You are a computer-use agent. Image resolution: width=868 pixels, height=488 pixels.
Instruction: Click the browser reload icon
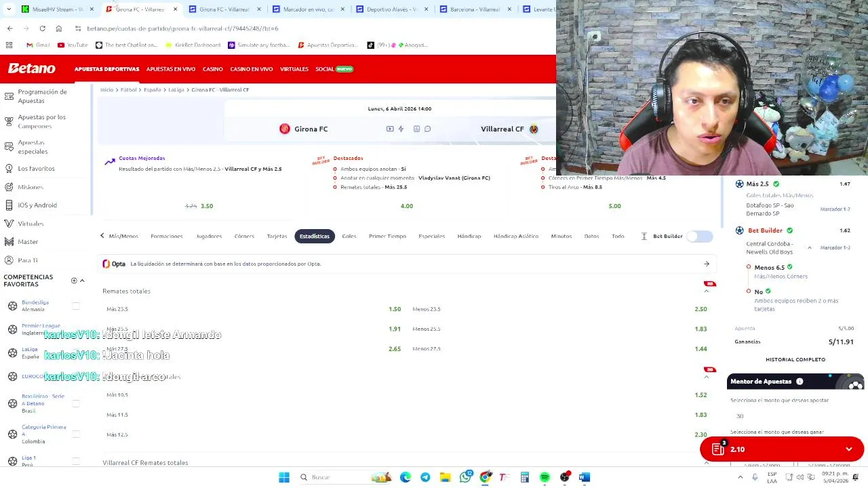point(42,28)
